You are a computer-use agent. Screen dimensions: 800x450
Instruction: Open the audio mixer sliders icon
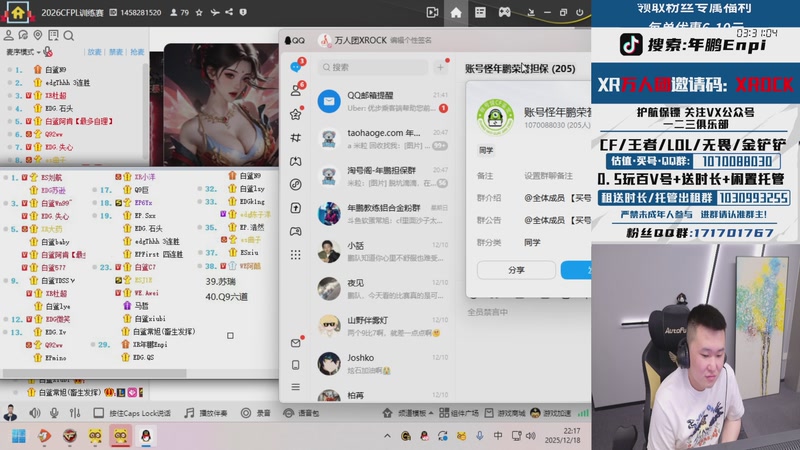coord(75,413)
